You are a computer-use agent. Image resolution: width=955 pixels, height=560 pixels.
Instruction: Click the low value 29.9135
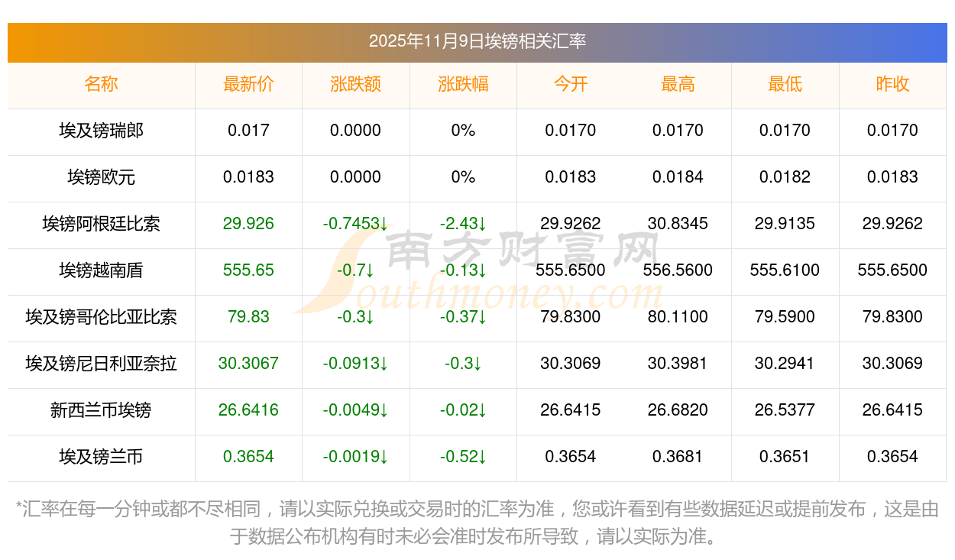pyautogui.click(x=785, y=224)
